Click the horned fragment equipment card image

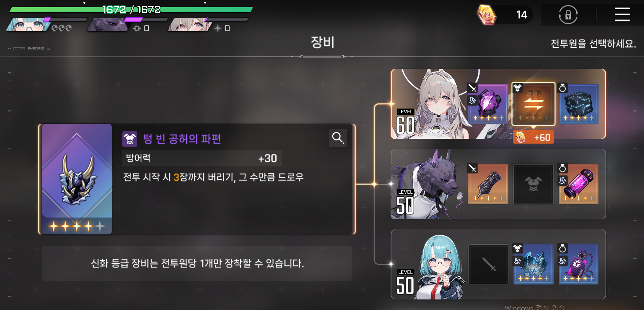(77, 179)
